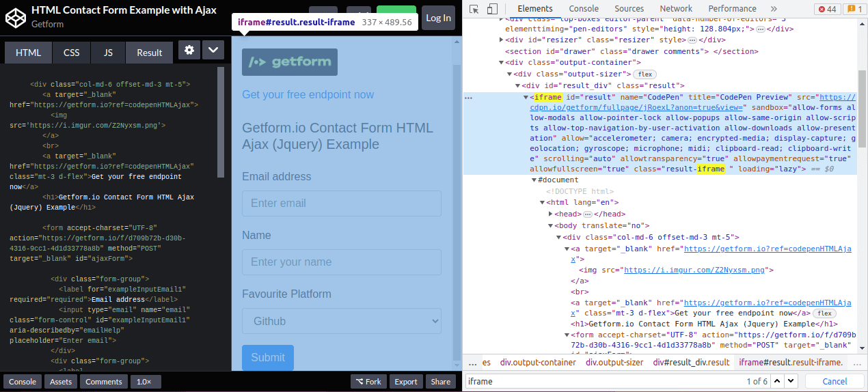Image resolution: width=868 pixels, height=392 pixels.
Task: Expand the resizer div node
Action: point(500,40)
